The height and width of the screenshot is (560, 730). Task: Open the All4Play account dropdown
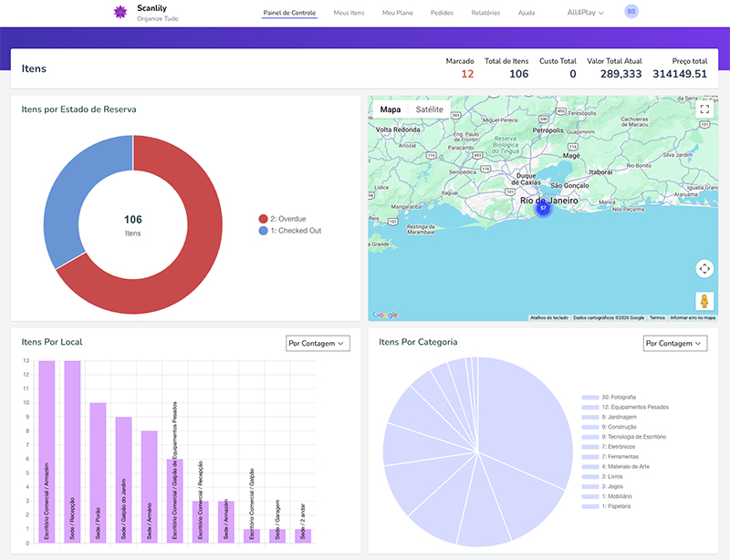point(585,13)
